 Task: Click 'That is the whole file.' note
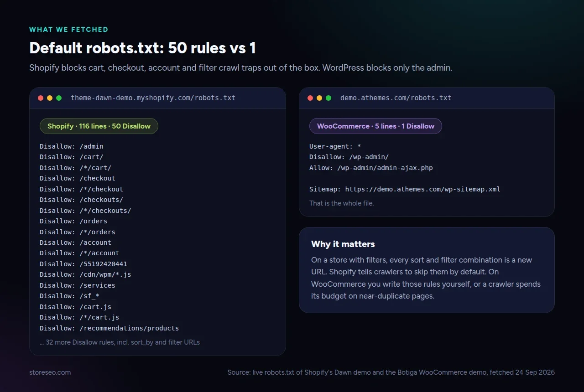pyautogui.click(x=341, y=203)
